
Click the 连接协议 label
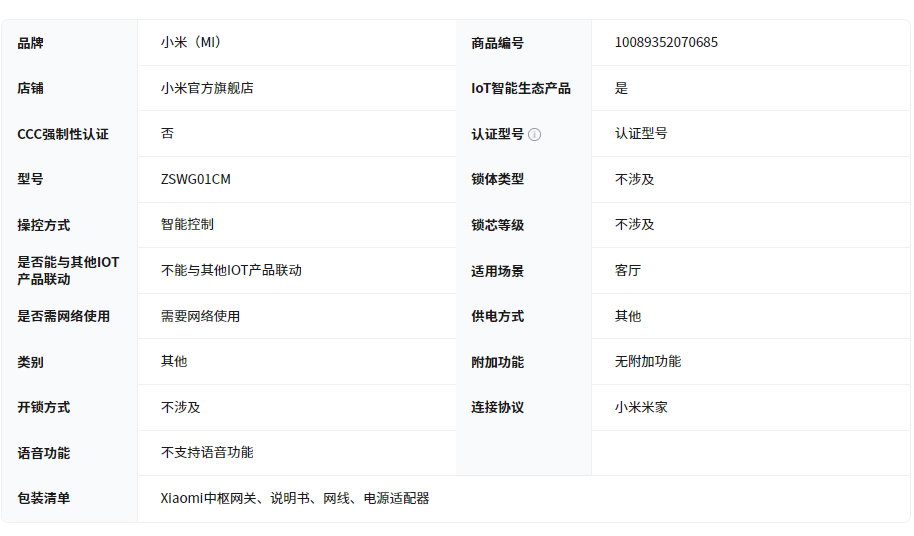498,407
